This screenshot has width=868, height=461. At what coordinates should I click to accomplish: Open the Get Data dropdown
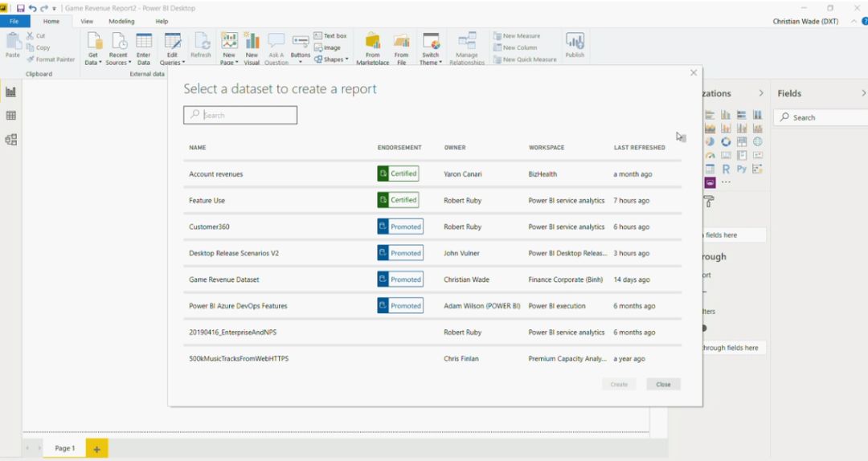pyautogui.click(x=93, y=49)
